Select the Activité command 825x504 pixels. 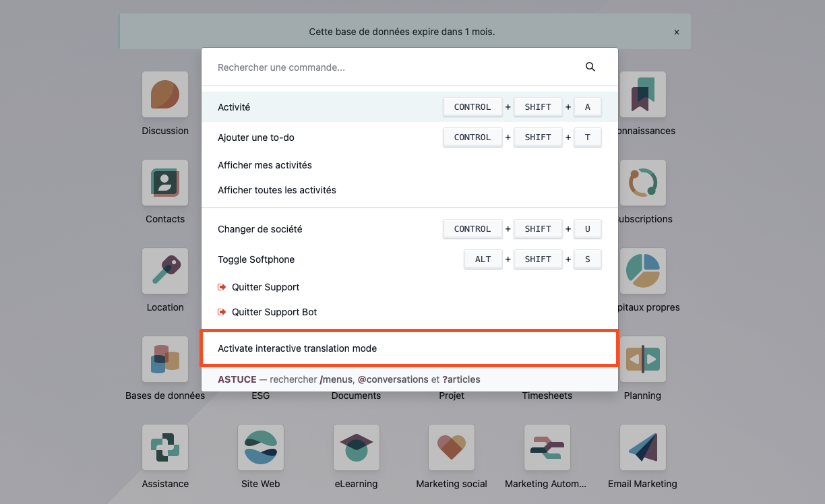click(410, 107)
